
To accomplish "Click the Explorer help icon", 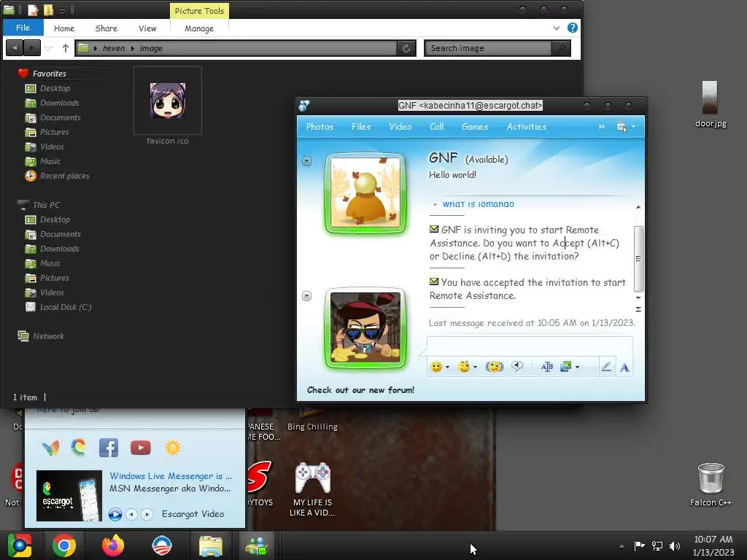I will click(573, 28).
